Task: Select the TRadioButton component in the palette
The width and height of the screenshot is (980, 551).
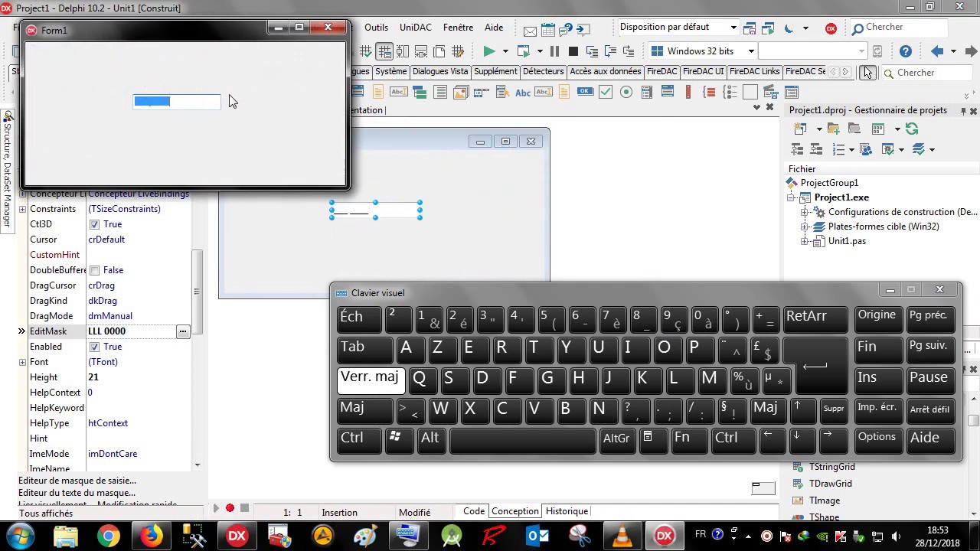Action: pos(626,92)
